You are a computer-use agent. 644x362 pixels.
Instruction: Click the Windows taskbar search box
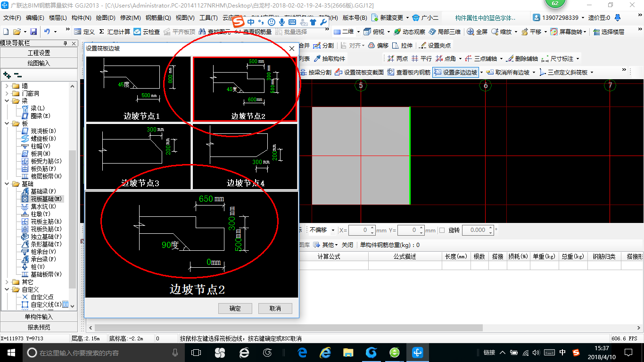tap(104, 352)
